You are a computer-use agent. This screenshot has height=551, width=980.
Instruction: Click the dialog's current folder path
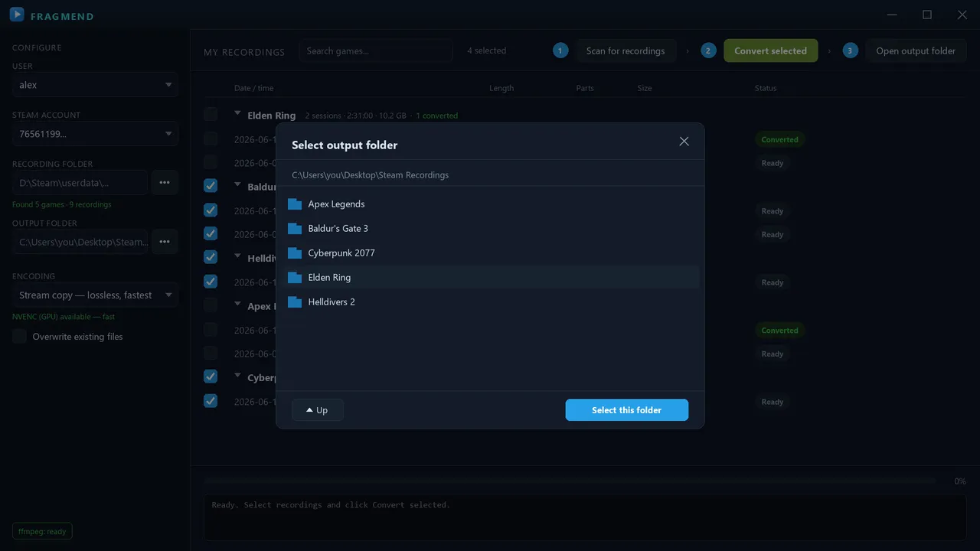point(370,175)
